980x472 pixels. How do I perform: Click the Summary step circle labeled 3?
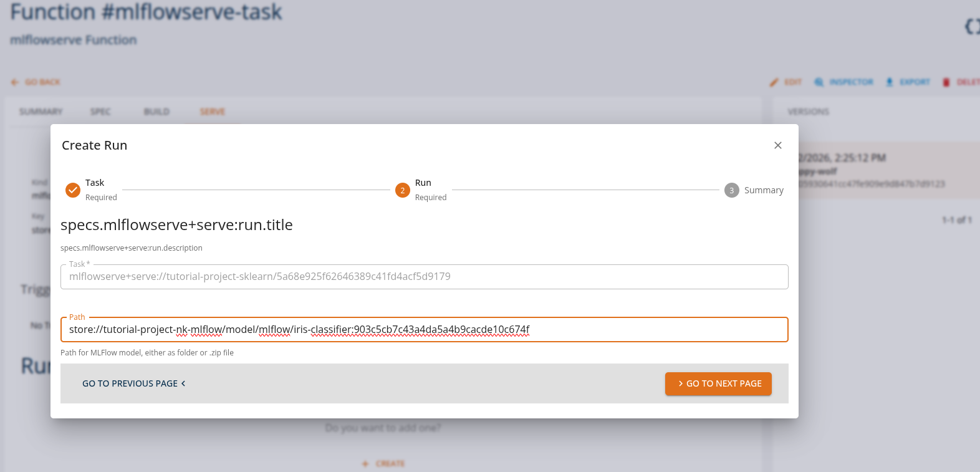[x=731, y=190]
